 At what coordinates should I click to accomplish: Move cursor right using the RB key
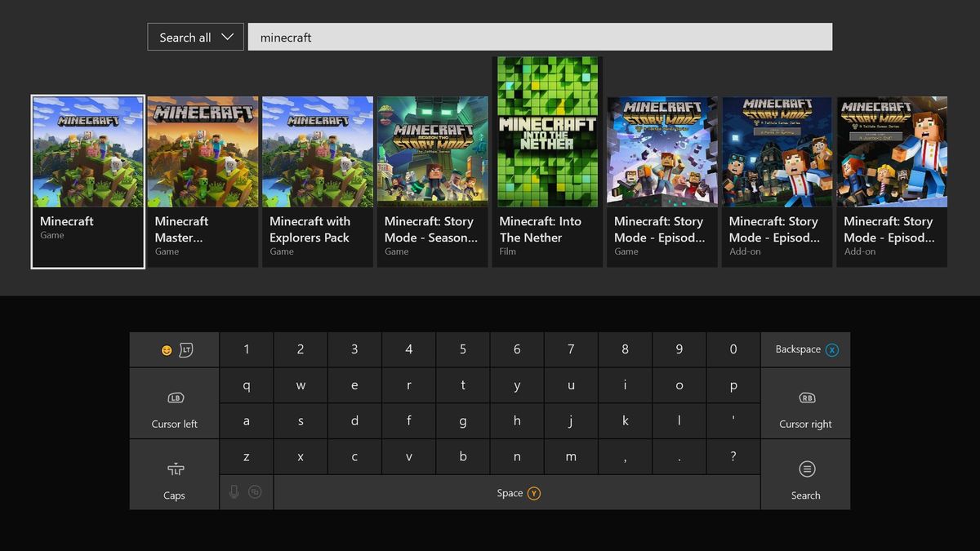point(806,402)
